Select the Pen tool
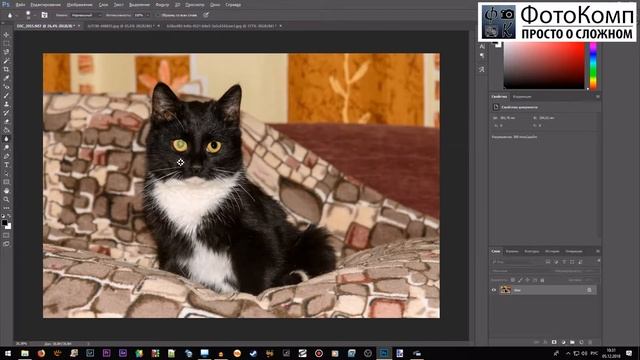640x360 pixels. pos(6,156)
